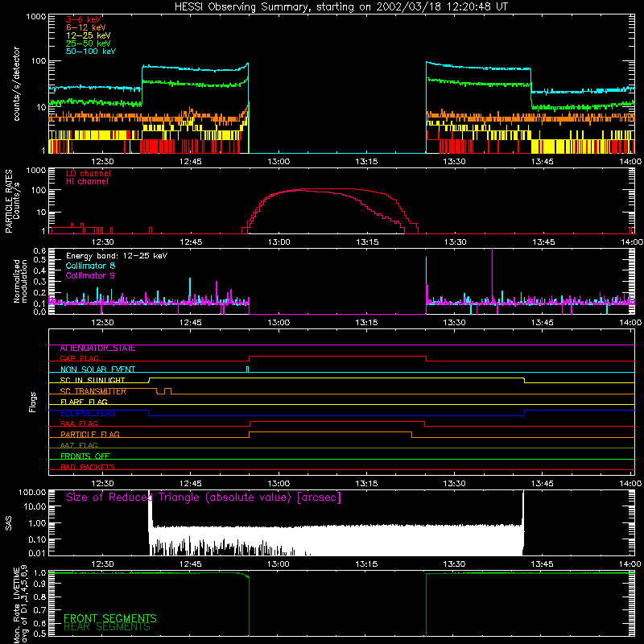This screenshot has height=644, width=644.
Task: Click the GAP_FLAG label
Action: pyautogui.click(x=80, y=359)
